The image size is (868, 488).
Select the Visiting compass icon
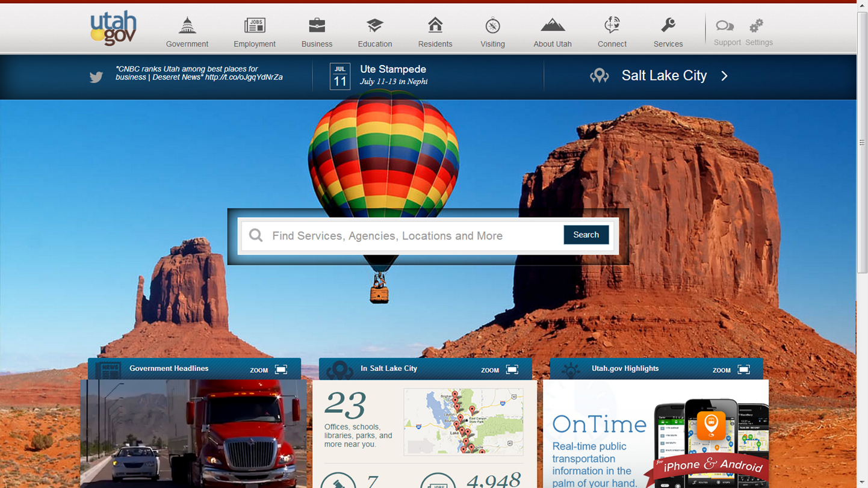point(492,26)
